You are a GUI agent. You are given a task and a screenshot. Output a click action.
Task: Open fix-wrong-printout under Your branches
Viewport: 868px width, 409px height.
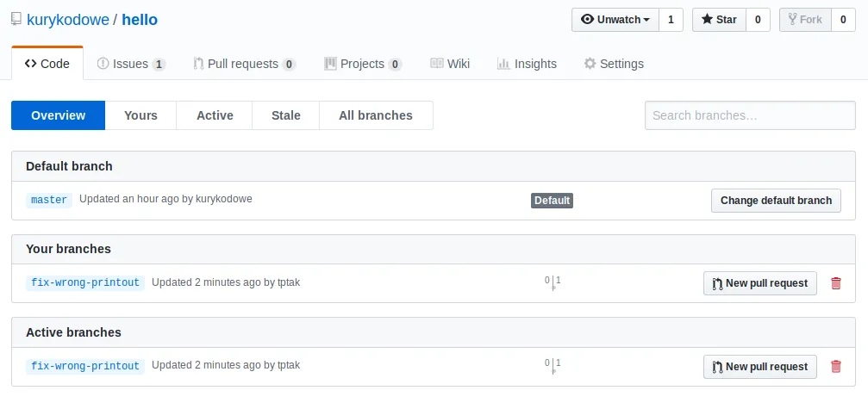point(85,283)
